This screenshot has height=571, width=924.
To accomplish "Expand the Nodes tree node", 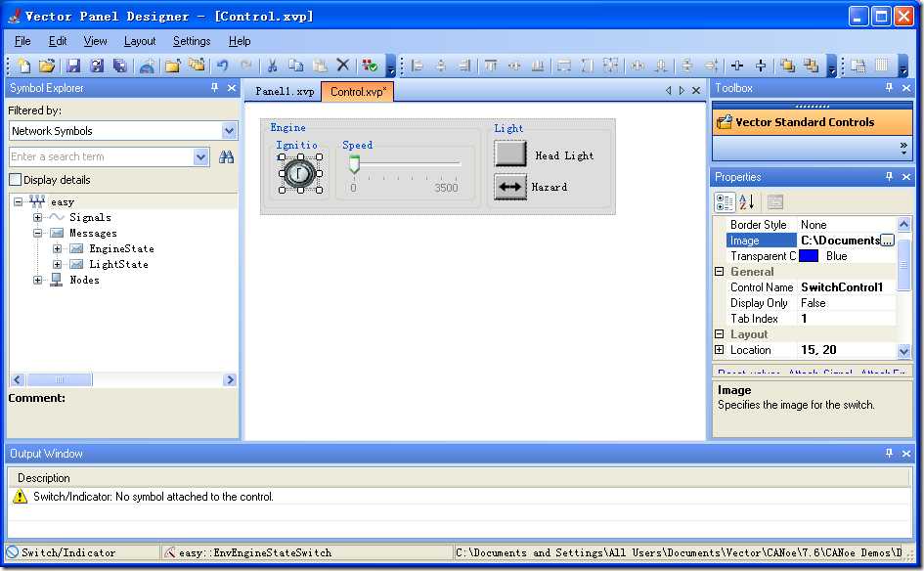I will coord(38,280).
